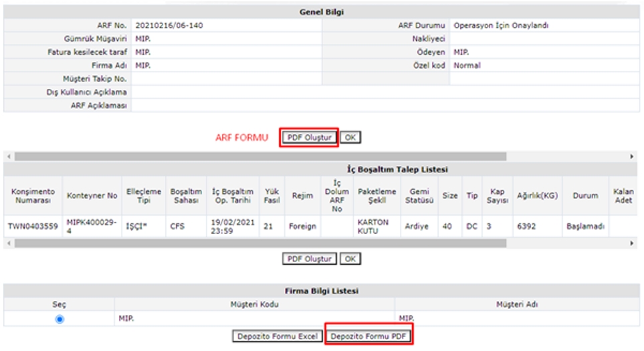Click PDF Oluştur below the İç Boşaltım table
The width and height of the screenshot is (644, 351).
pyautogui.click(x=309, y=258)
